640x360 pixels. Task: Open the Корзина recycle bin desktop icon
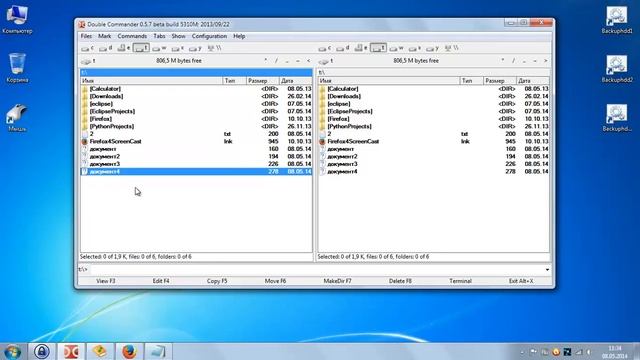[17, 68]
